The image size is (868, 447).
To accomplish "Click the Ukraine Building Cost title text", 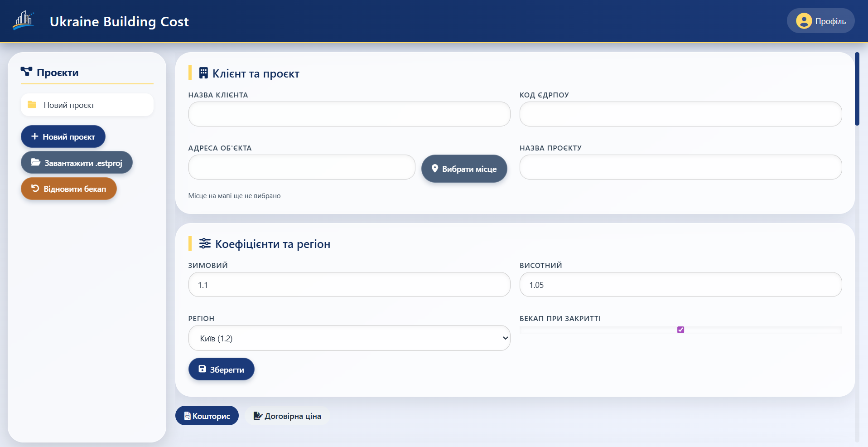I will pos(119,21).
